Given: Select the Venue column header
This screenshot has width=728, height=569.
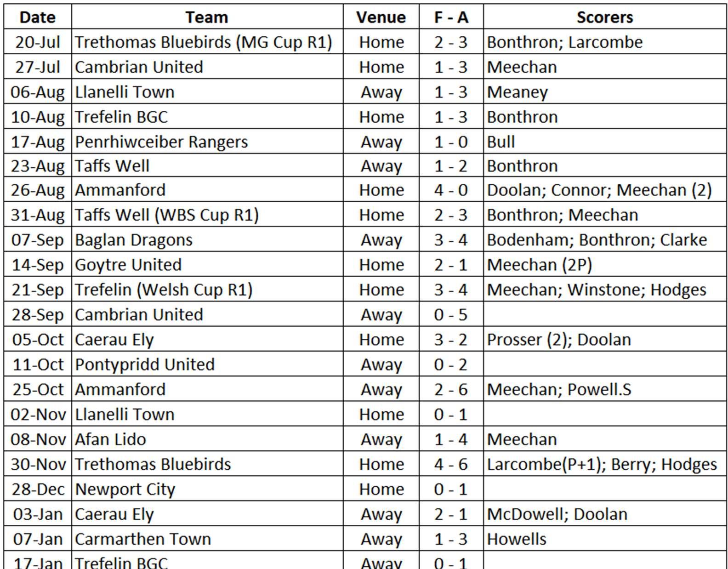Looking at the screenshot, I should 381,17.
